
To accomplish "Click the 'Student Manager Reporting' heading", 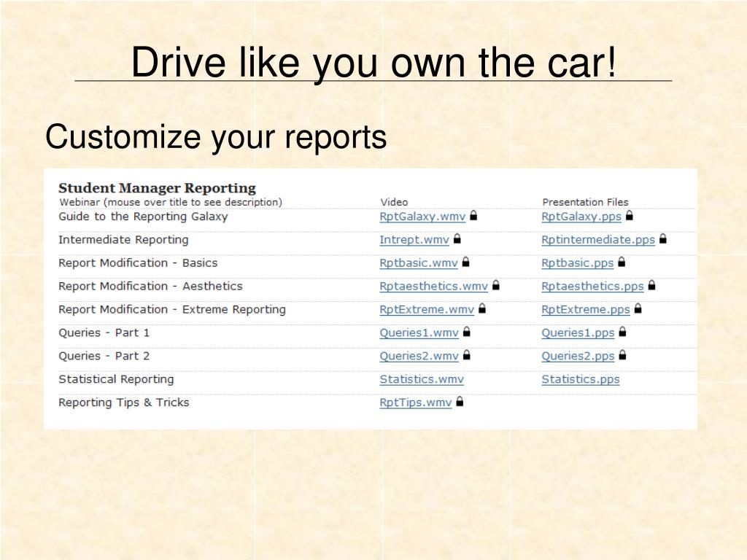I will pos(158,188).
